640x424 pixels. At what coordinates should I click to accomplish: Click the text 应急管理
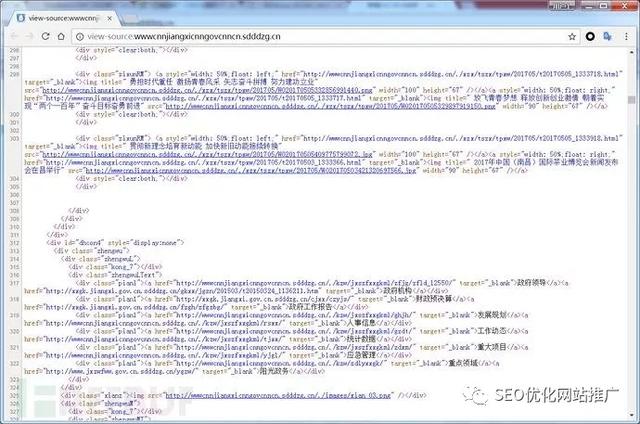point(362,355)
